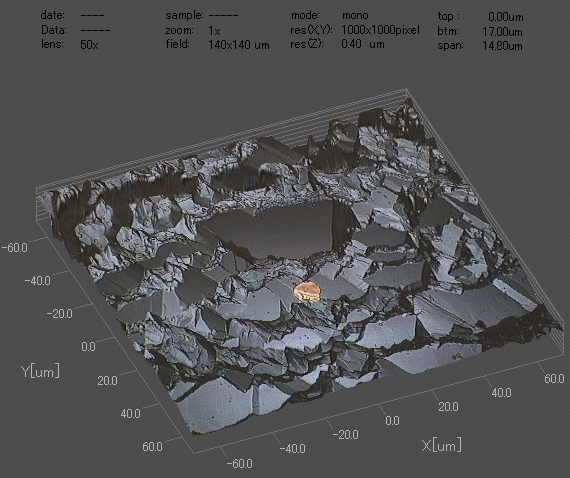Click the -60.0 tick on Y axis

tap(15, 248)
